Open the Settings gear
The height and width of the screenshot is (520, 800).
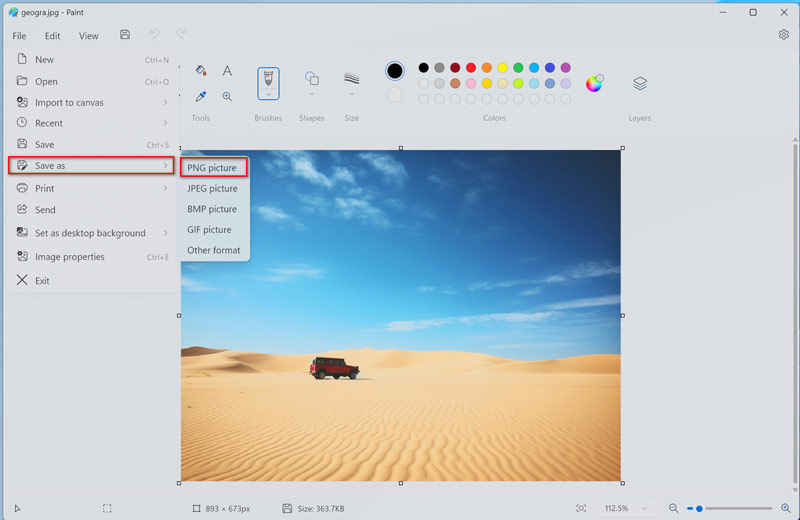[x=784, y=35]
